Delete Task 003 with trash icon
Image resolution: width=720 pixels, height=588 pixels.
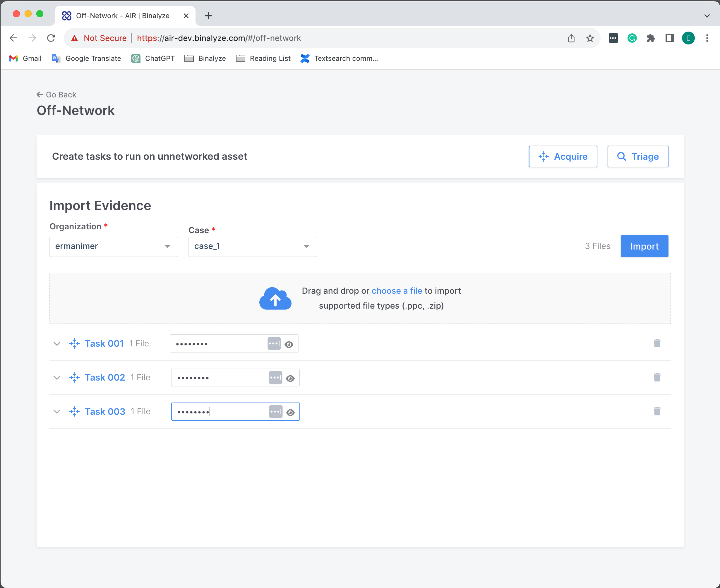click(657, 411)
